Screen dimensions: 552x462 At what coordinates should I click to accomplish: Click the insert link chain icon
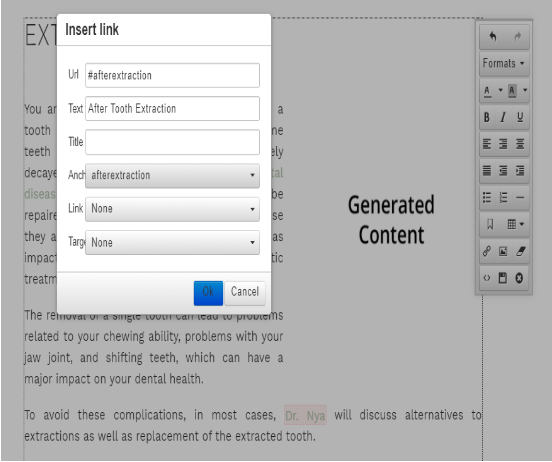(x=487, y=251)
